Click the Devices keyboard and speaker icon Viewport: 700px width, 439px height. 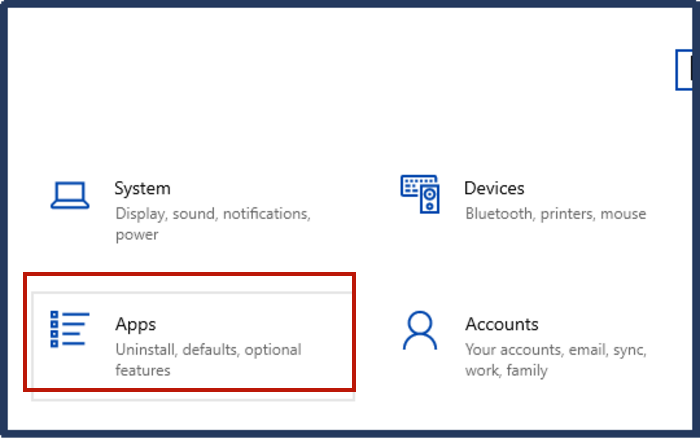420,194
